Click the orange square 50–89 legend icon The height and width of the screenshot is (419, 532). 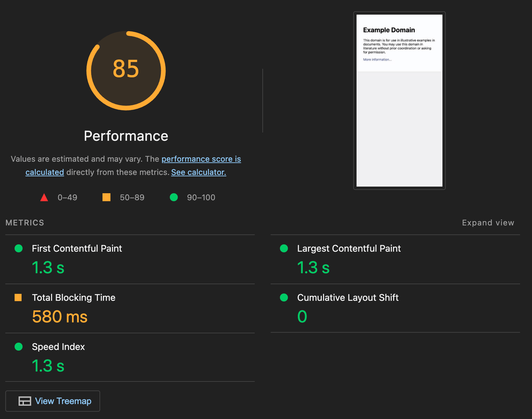tap(106, 198)
